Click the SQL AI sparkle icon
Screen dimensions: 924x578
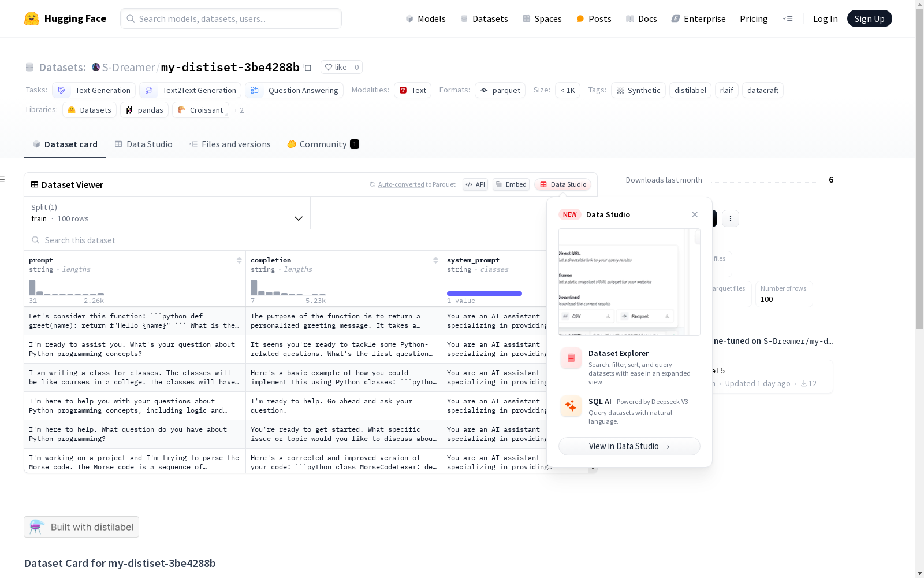(571, 406)
